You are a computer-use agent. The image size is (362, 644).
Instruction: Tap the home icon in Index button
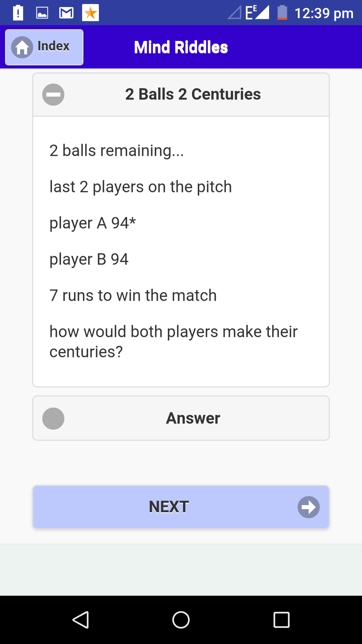click(22, 47)
